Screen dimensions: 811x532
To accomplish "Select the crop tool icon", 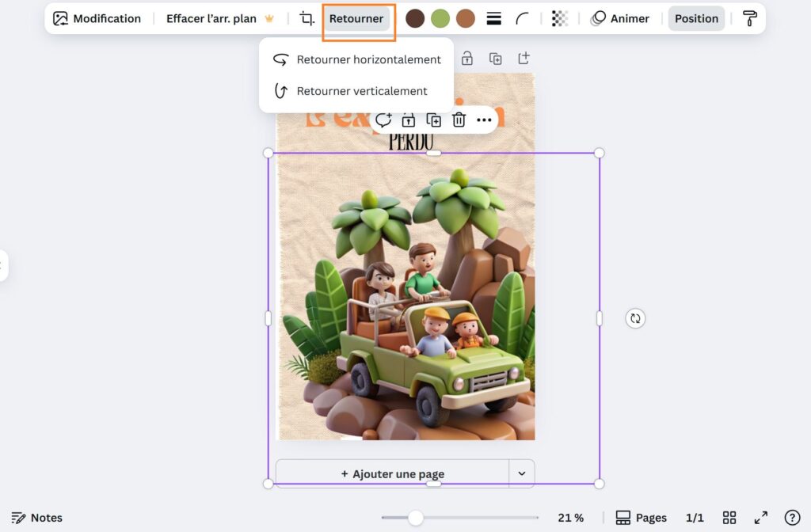I will pos(307,19).
